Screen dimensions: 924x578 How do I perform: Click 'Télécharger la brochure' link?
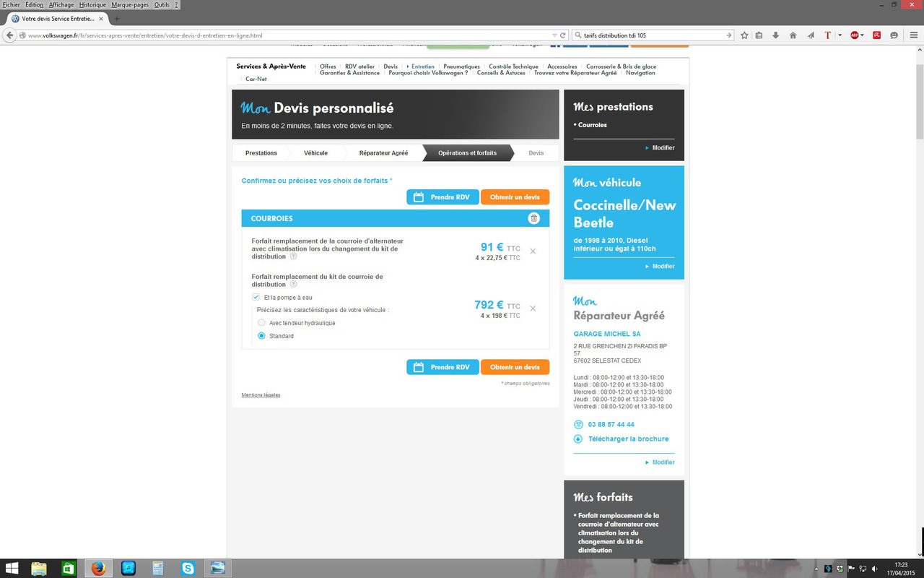[x=628, y=439]
